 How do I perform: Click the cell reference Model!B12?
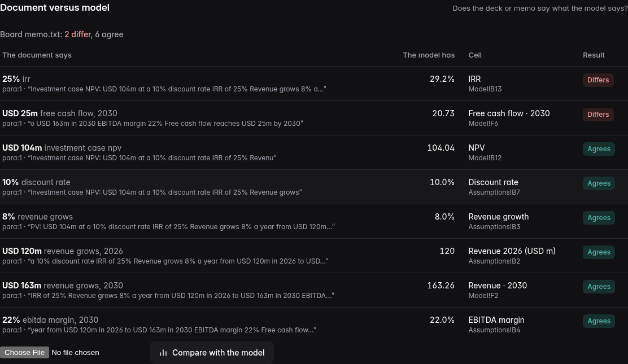click(485, 158)
